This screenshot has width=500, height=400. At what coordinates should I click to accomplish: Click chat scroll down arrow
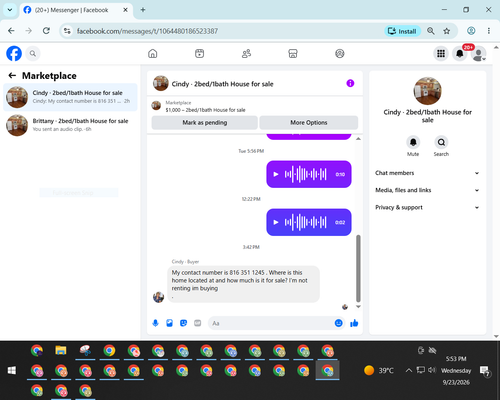(x=358, y=307)
